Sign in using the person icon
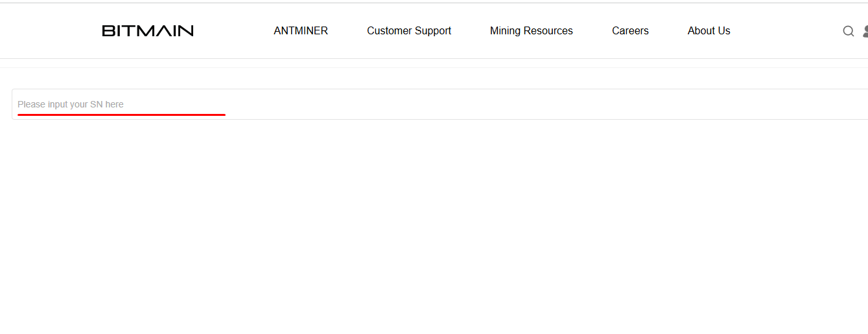868x334 pixels. [x=865, y=31]
